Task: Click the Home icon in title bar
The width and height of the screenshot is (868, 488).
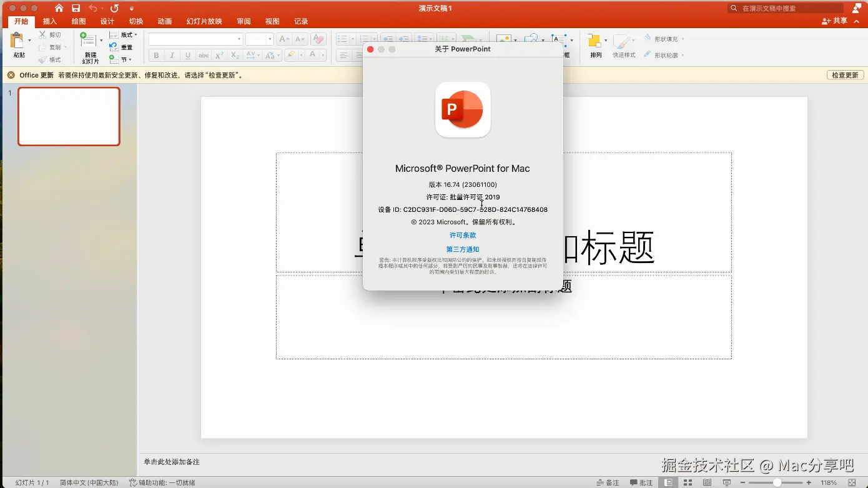Action: 59,8
